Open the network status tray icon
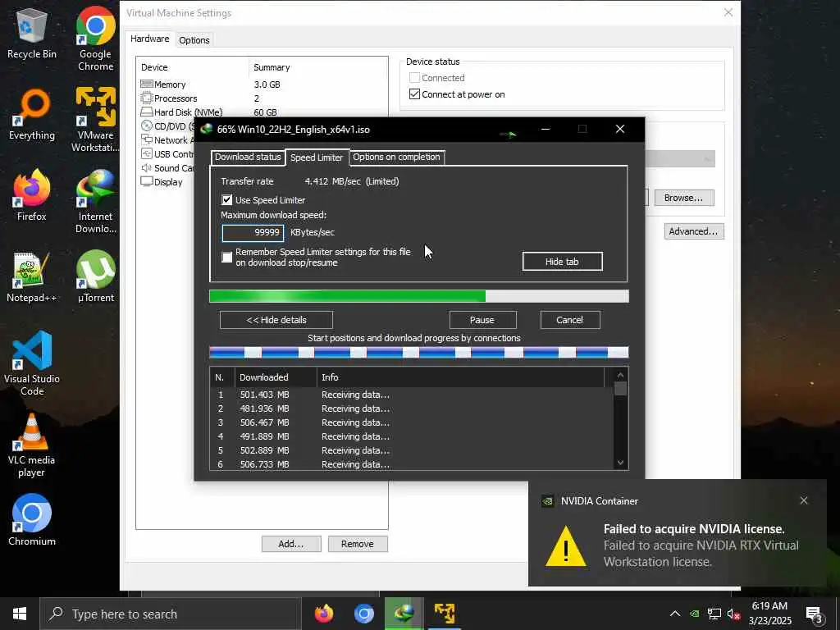This screenshot has width=840, height=630. click(714, 614)
